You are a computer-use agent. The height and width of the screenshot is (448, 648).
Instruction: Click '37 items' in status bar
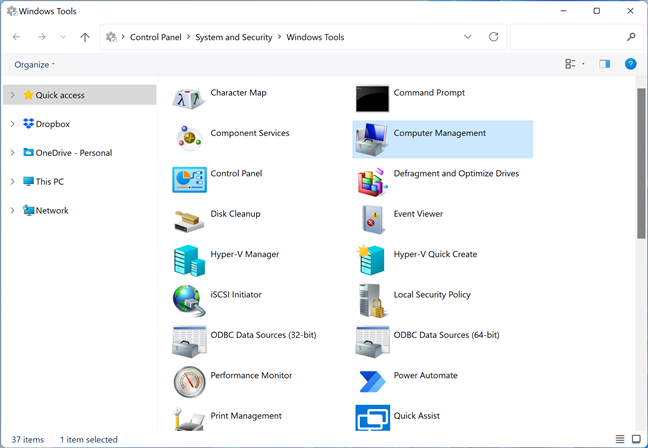click(28, 440)
